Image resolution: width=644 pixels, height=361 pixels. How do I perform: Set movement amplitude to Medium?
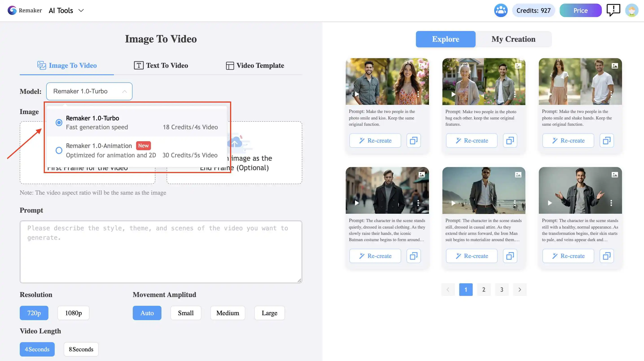[x=228, y=313]
